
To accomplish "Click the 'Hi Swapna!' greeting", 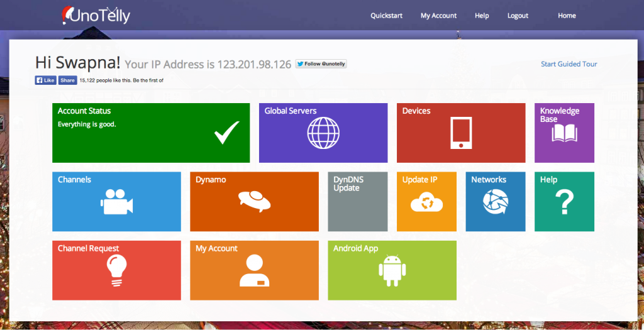I will click(x=77, y=62).
